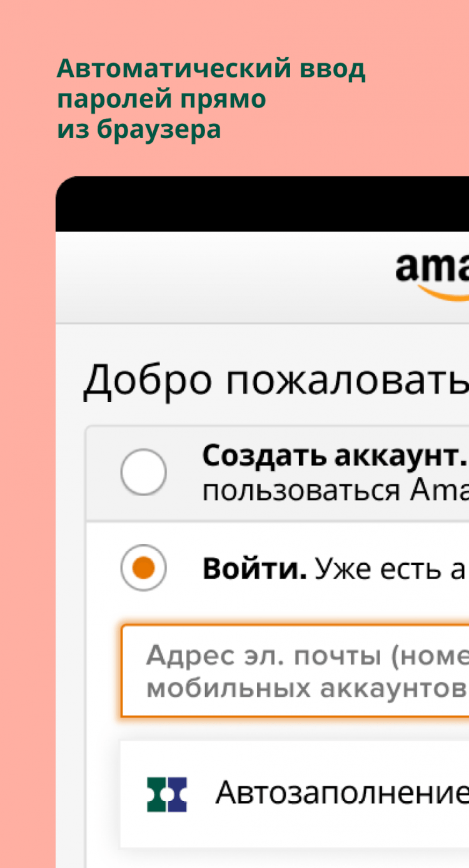Click the Amazon logo in the header

(x=433, y=270)
